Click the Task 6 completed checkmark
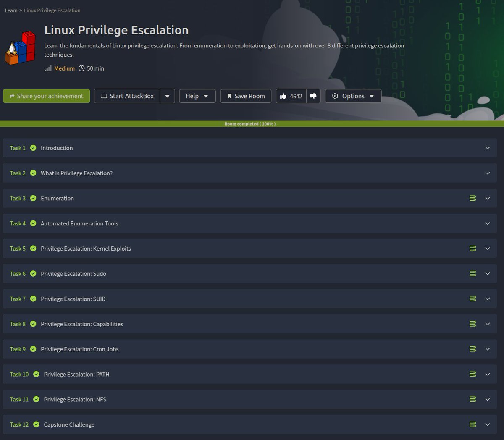The width and height of the screenshot is (504, 440). 33,274
